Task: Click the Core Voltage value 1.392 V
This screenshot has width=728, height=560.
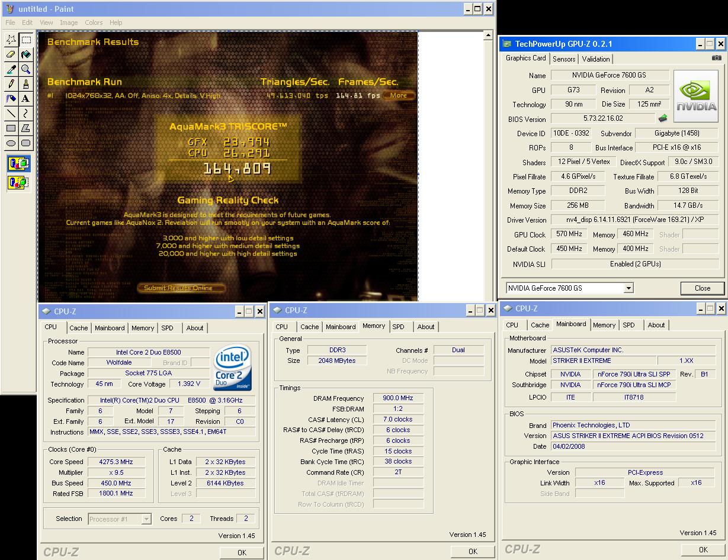Action: 189,384
